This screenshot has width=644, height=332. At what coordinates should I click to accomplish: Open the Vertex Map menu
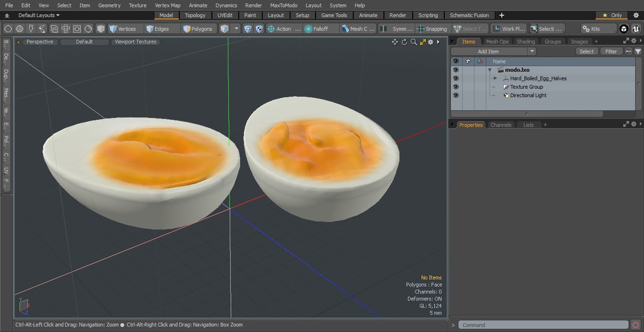(167, 5)
